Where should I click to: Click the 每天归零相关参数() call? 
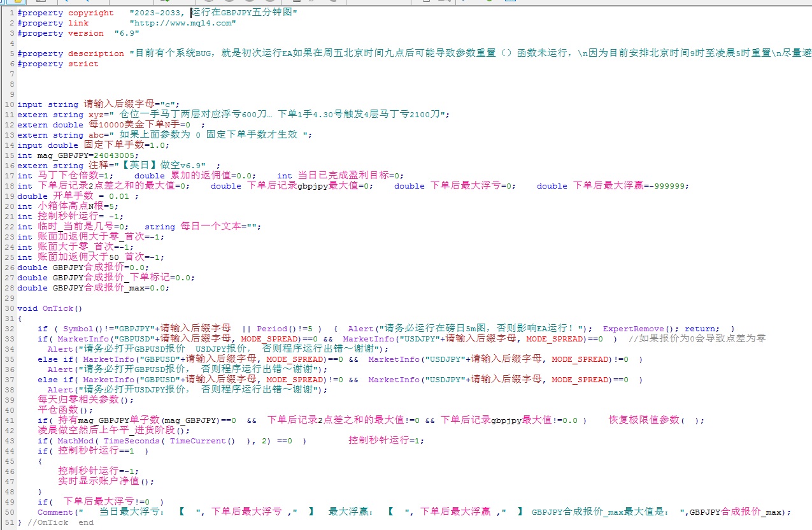(x=86, y=400)
